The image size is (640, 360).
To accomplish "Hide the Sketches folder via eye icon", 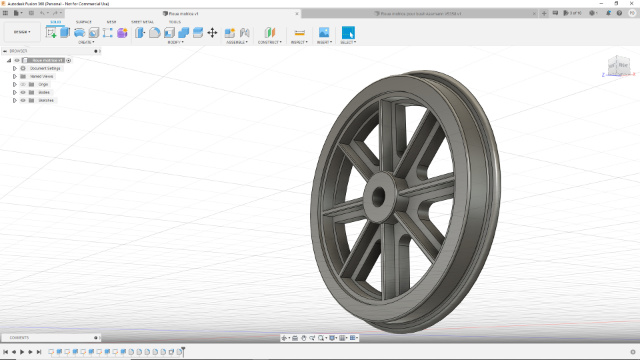I will [23, 100].
